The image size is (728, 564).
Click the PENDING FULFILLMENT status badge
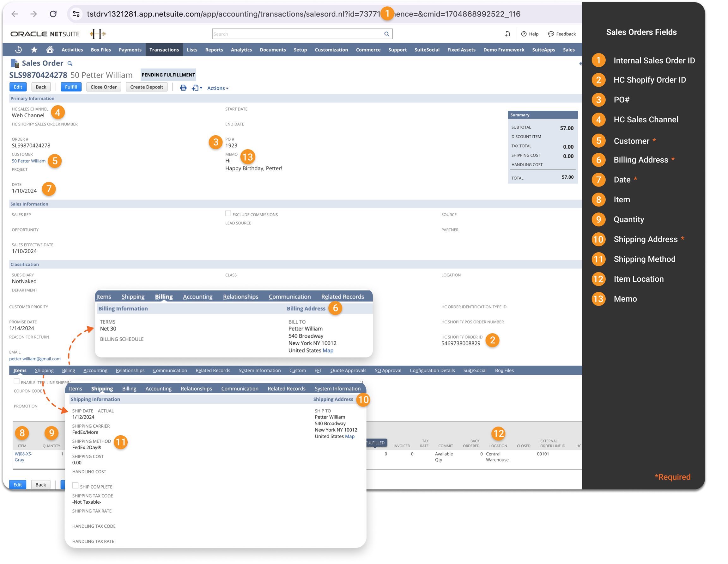168,75
